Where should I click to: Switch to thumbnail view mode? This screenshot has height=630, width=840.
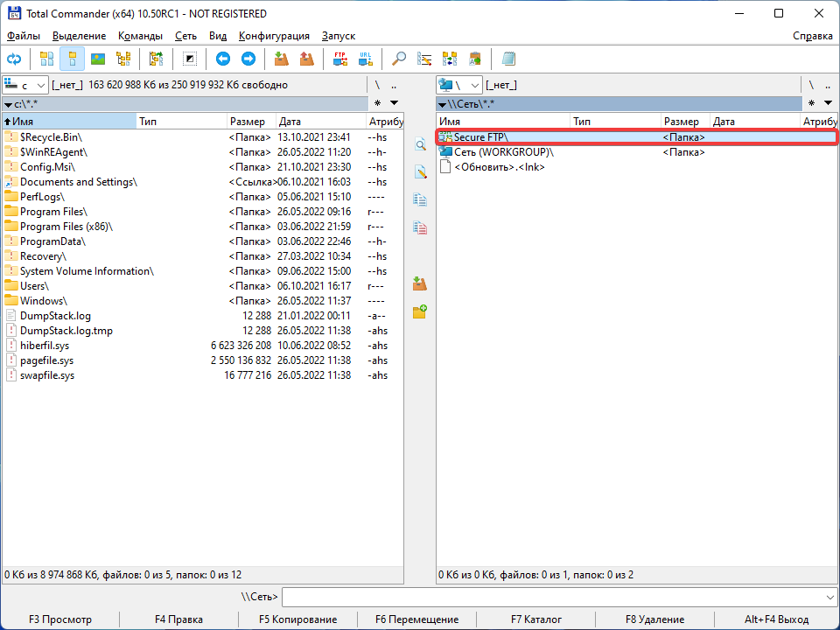[97, 59]
